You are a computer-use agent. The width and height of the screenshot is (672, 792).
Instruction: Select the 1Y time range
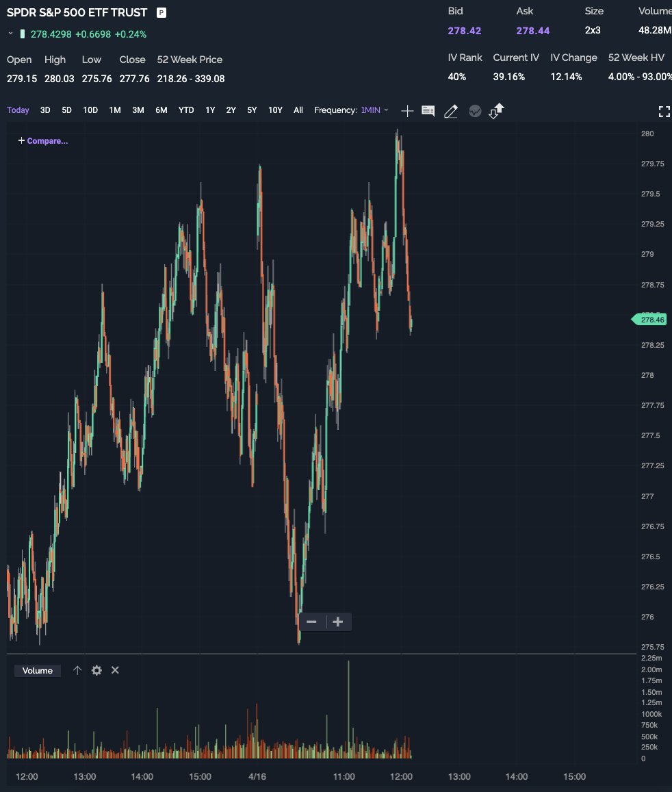[210, 110]
